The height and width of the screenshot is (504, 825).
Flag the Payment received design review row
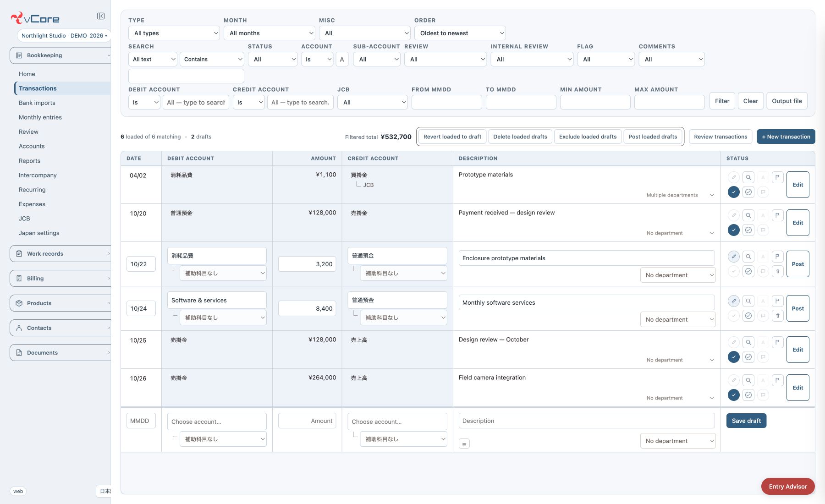777,215
